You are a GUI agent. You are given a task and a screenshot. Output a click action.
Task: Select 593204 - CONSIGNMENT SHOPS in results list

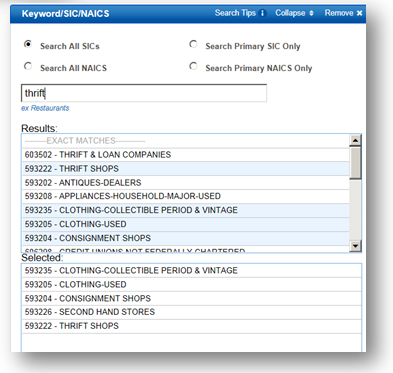point(186,238)
